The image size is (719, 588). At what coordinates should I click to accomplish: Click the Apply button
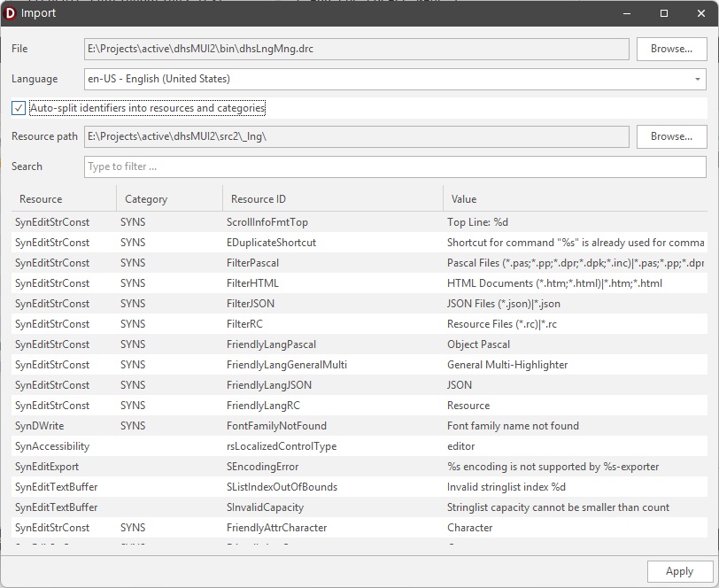click(678, 571)
